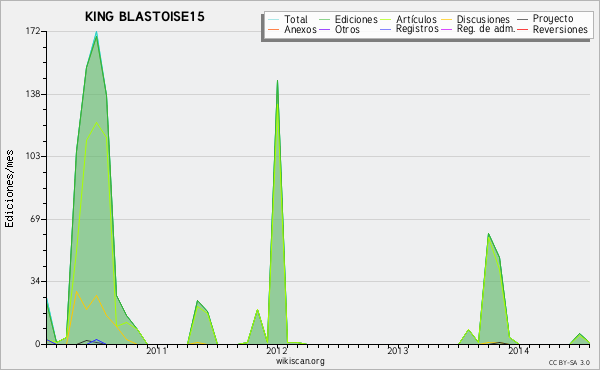
Task: Click the 2012 spike peak
Action: click(277, 80)
